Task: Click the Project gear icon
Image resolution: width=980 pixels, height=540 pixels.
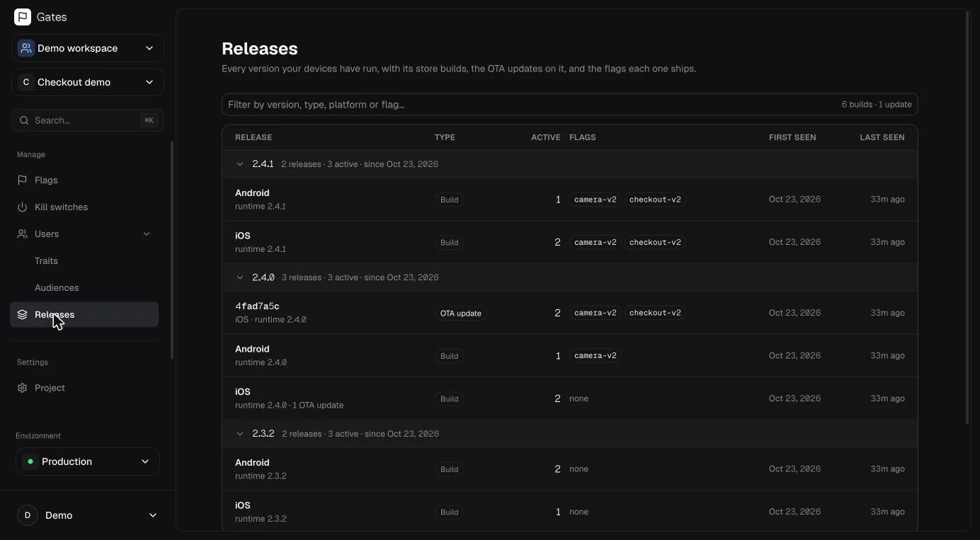Action: click(23, 389)
